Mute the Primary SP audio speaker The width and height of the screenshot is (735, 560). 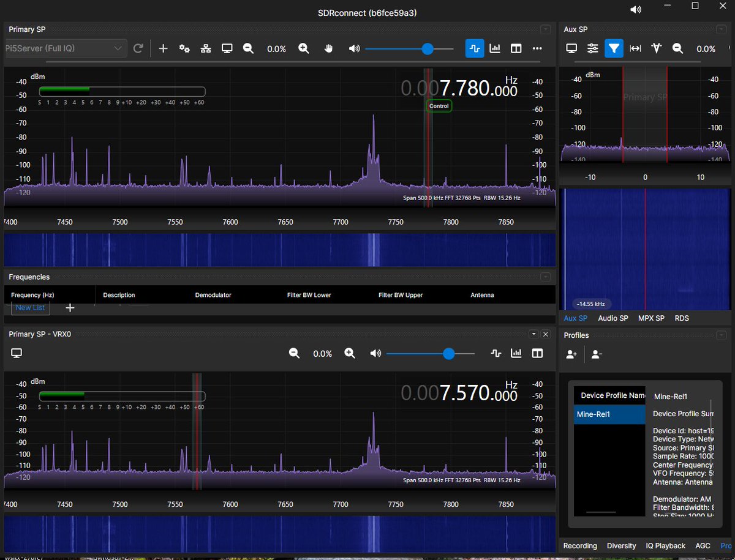coord(354,48)
